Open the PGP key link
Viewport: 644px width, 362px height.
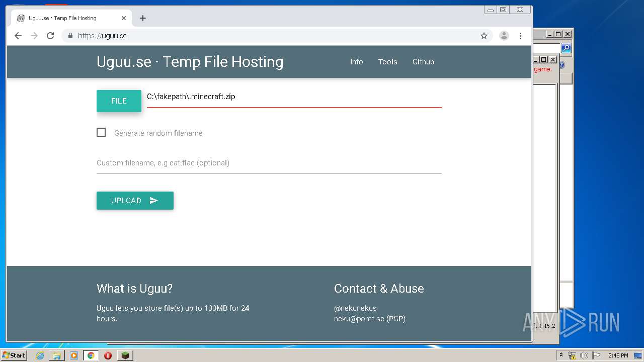coord(396,319)
